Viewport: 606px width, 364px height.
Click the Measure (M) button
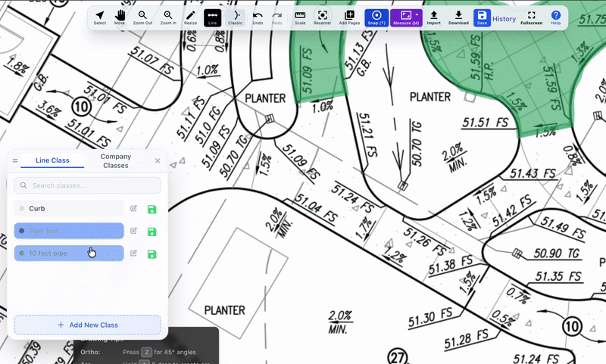click(406, 17)
